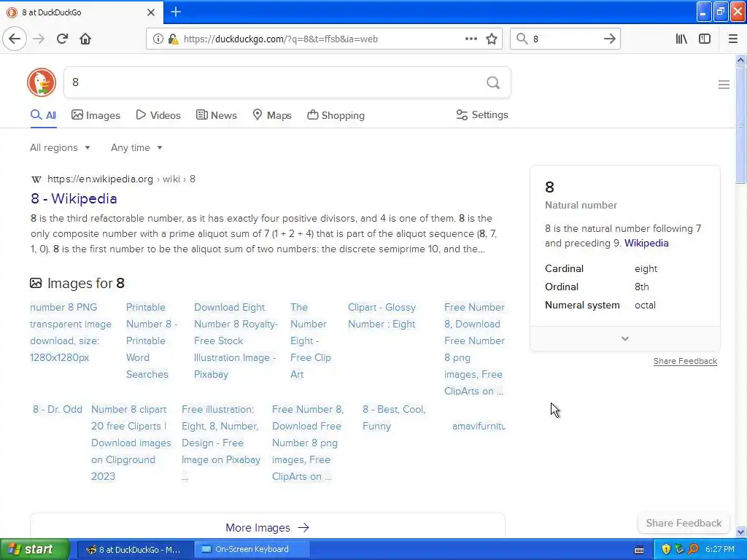This screenshot has height=560, width=747.
Task: Open Printable Number 8 Word Searches link
Action: click(152, 341)
